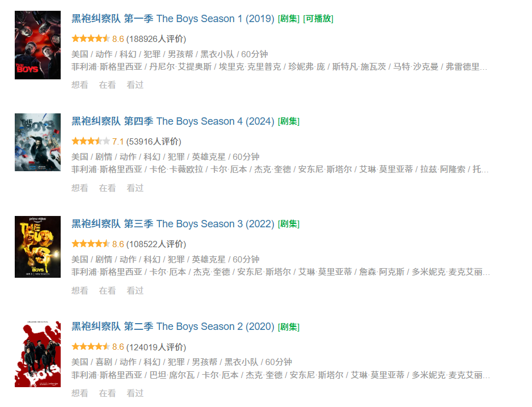Click the green 可播放 tag for Season 1

pyautogui.click(x=318, y=19)
